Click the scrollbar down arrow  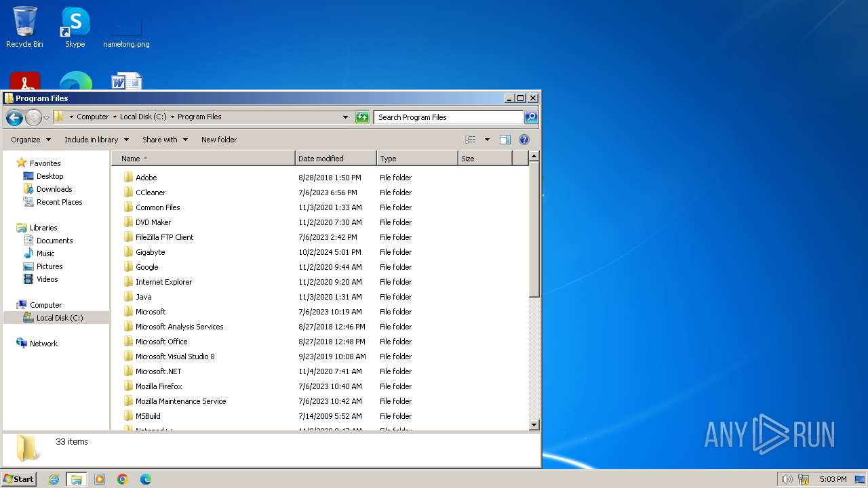[x=534, y=425]
